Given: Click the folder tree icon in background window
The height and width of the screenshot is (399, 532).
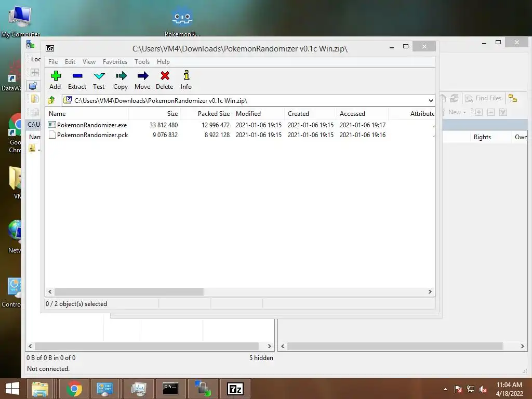Looking at the screenshot, I should click(x=513, y=98).
